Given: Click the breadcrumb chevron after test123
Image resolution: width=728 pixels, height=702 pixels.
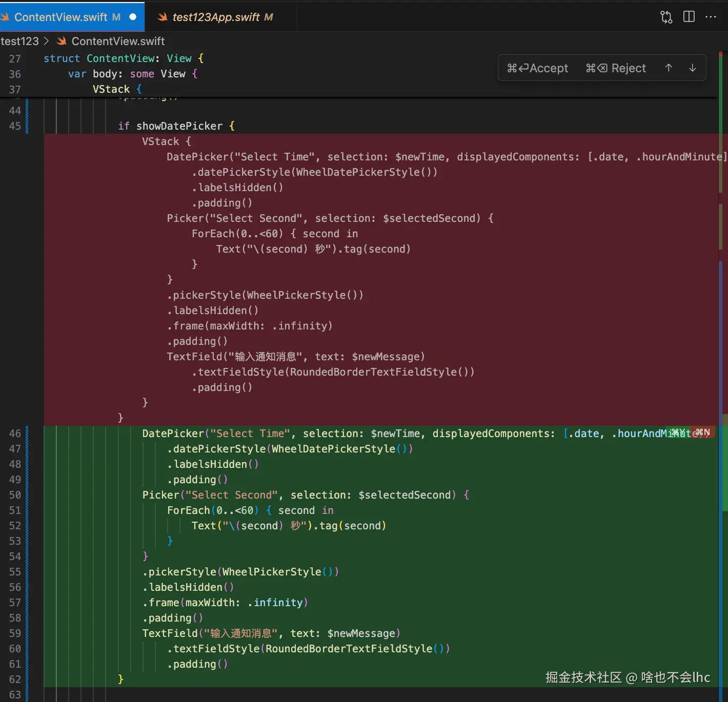Looking at the screenshot, I should (46, 41).
